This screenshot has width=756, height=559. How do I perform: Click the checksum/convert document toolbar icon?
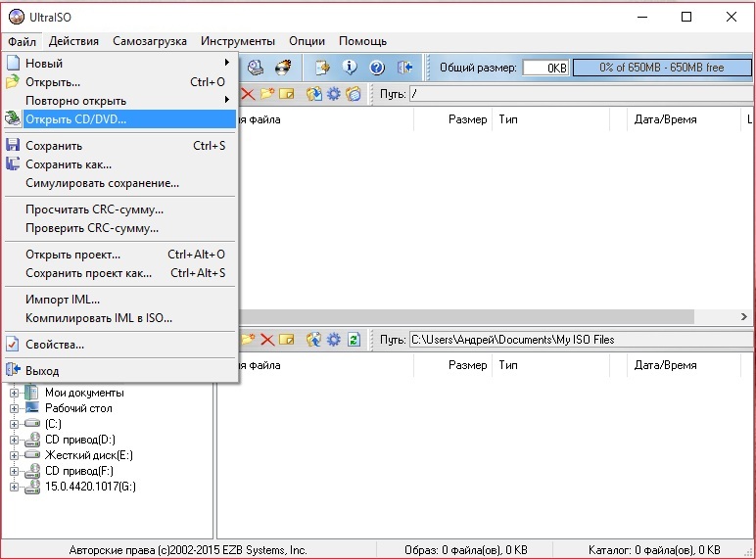click(x=322, y=68)
